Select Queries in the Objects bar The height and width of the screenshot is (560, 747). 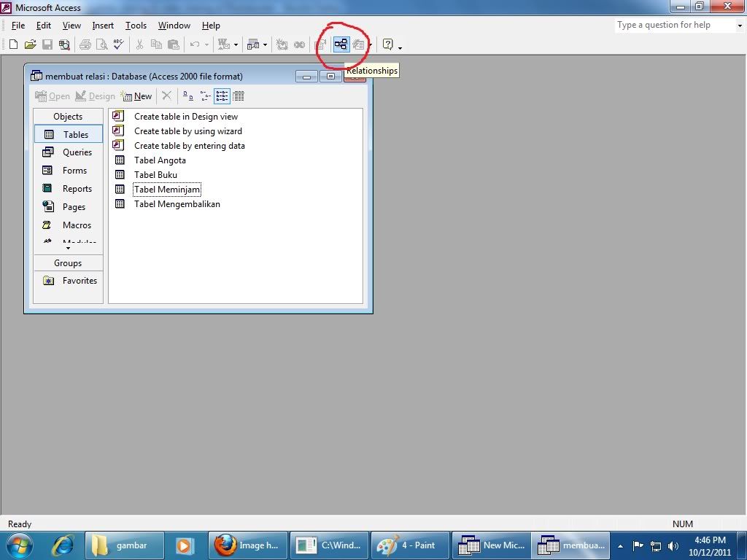point(68,152)
